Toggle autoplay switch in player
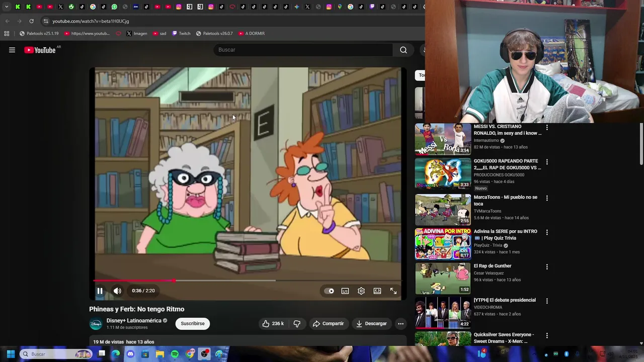The image size is (644, 362). click(329, 291)
